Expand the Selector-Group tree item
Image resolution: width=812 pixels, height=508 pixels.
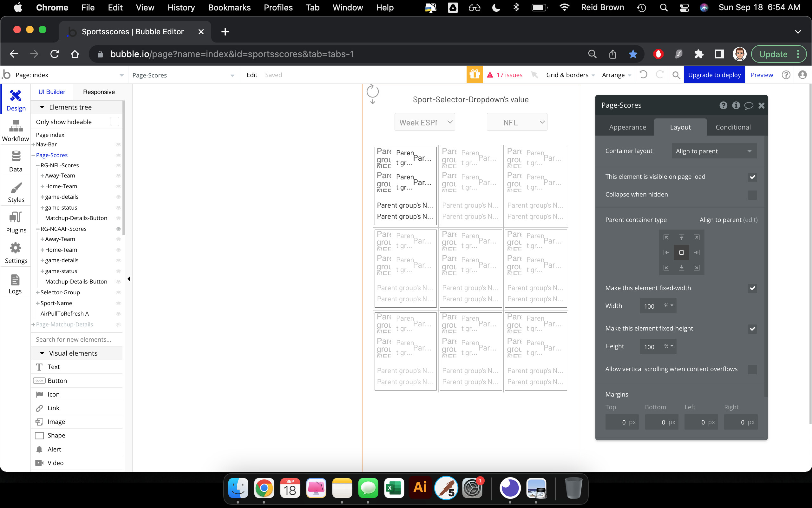tap(37, 293)
